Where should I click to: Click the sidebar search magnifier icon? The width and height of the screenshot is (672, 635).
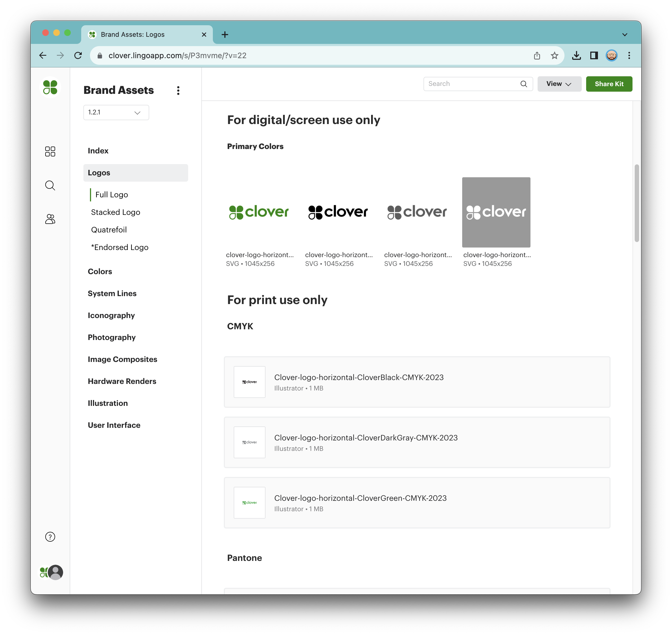[x=50, y=185]
